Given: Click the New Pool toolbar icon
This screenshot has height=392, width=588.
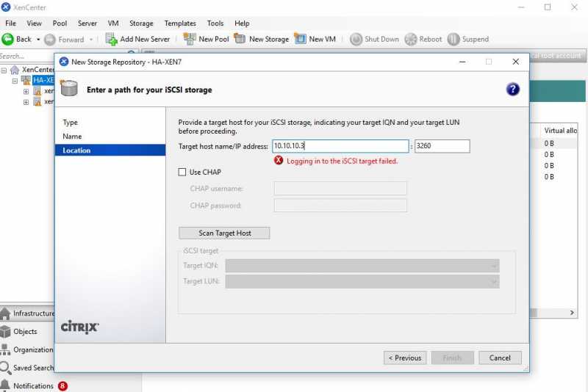Looking at the screenshot, I should [x=190, y=39].
